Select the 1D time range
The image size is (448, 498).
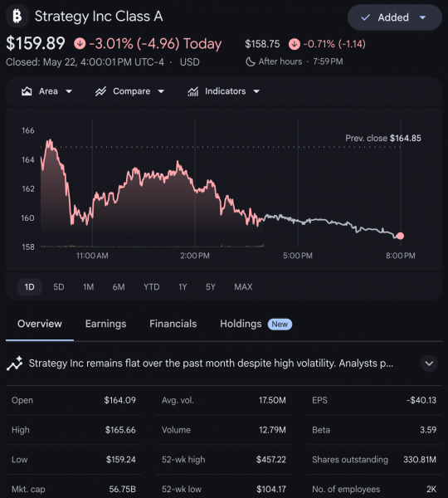pos(30,287)
